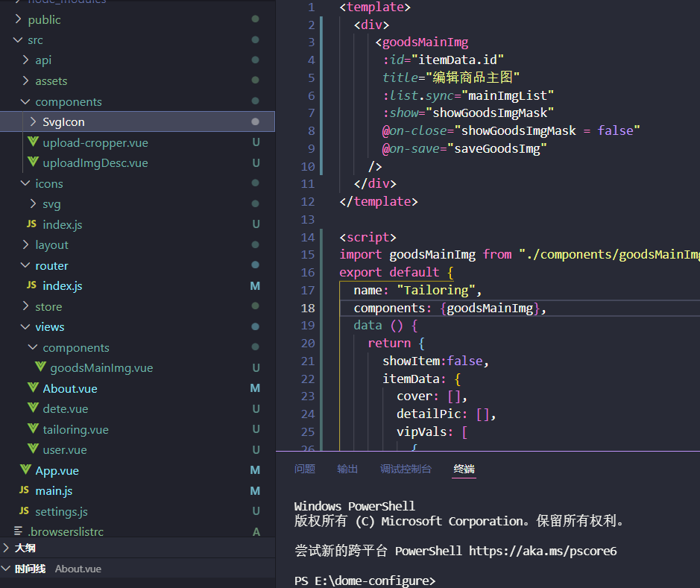Screen dimensions: 700x588
Task: Collapse the icons folder chevron
Action: click(x=25, y=183)
